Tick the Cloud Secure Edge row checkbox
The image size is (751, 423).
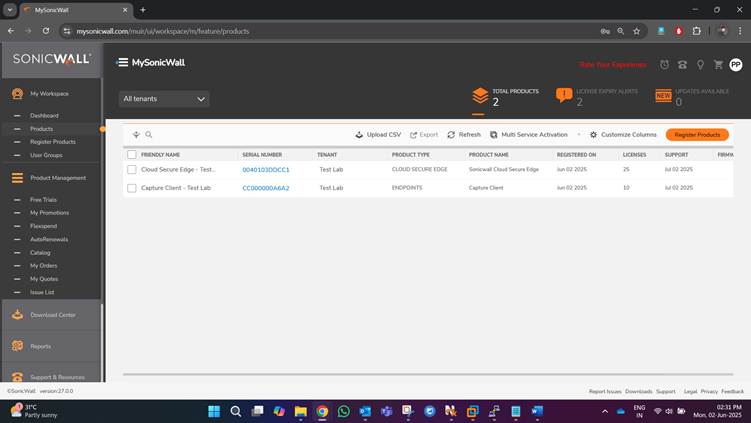tap(132, 170)
